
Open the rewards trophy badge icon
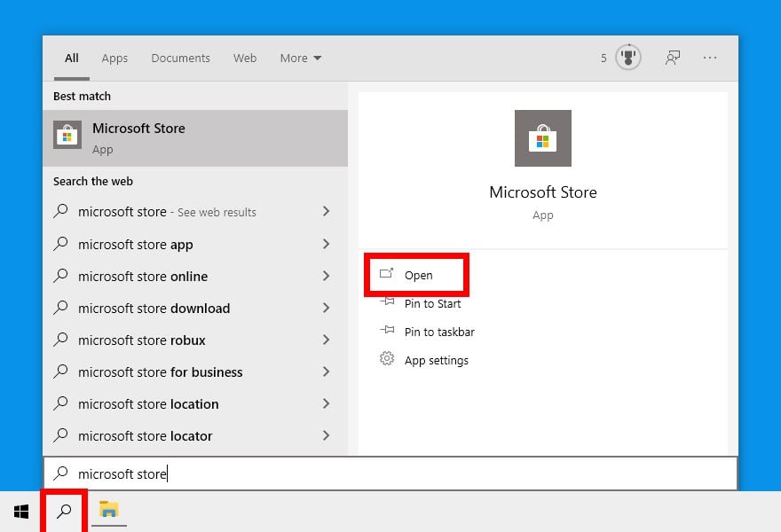click(x=628, y=58)
